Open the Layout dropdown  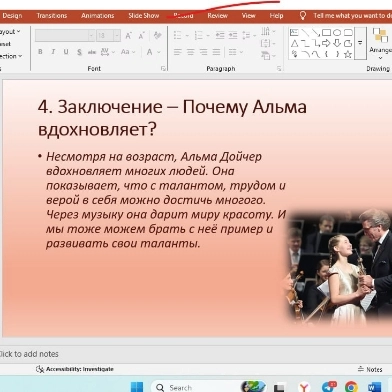point(10,32)
